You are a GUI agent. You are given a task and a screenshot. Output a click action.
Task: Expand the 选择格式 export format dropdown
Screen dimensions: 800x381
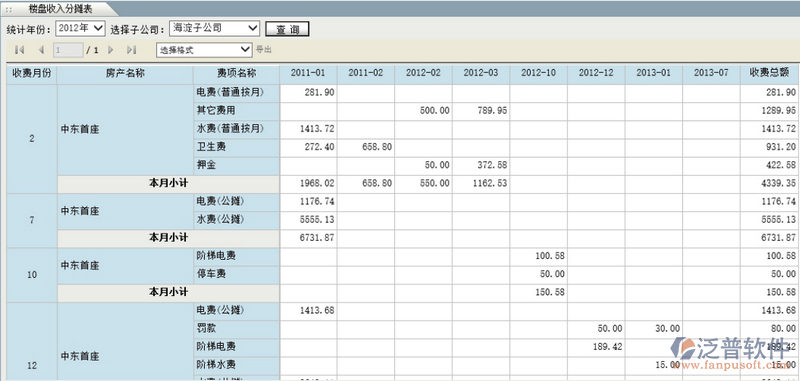pos(204,50)
